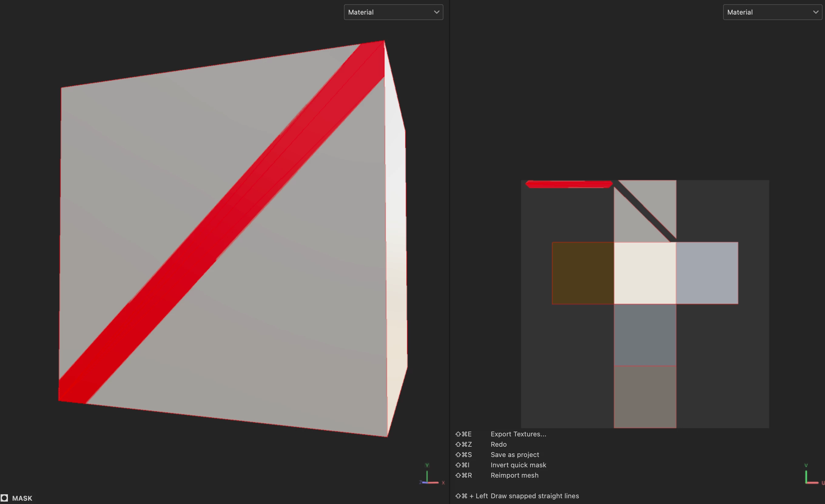Image resolution: width=825 pixels, height=504 pixels.
Task: Open the 2D viewport Material dropdown
Action: (772, 12)
